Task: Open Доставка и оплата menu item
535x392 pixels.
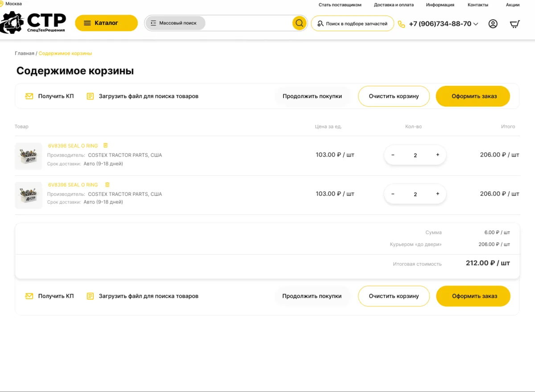Action: [394, 5]
